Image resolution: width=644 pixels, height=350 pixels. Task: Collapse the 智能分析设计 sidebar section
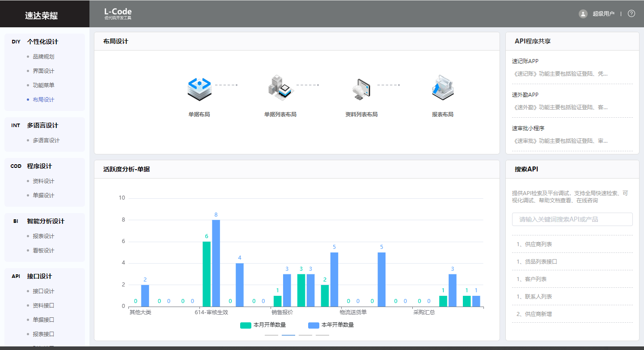click(46, 221)
